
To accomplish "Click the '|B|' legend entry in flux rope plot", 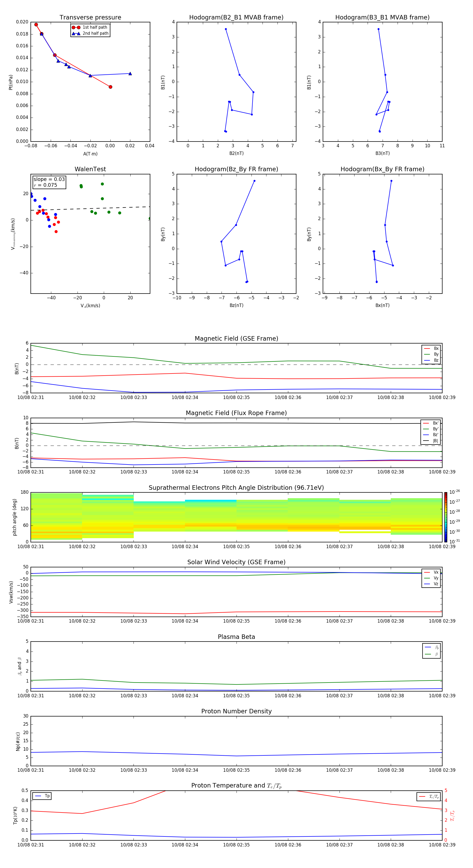I will 431,441.
